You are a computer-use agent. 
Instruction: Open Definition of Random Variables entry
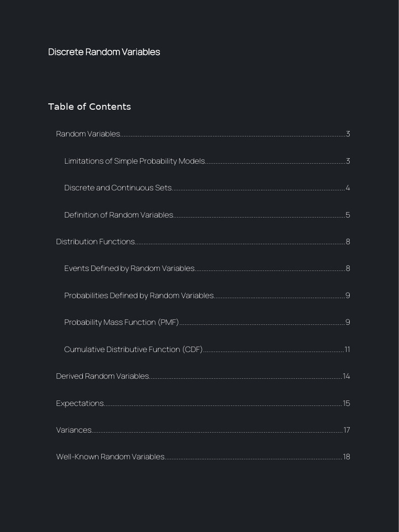click(x=118, y=215)
